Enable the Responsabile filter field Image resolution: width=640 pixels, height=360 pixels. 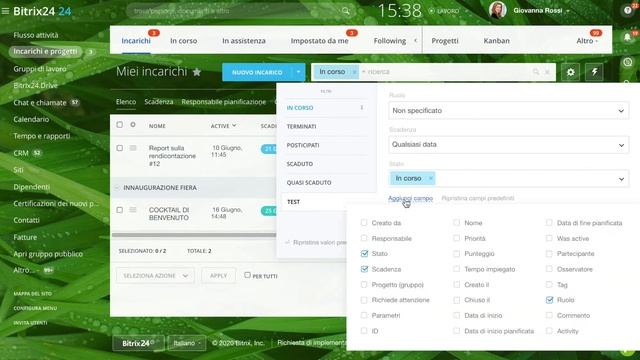point(364,238)
